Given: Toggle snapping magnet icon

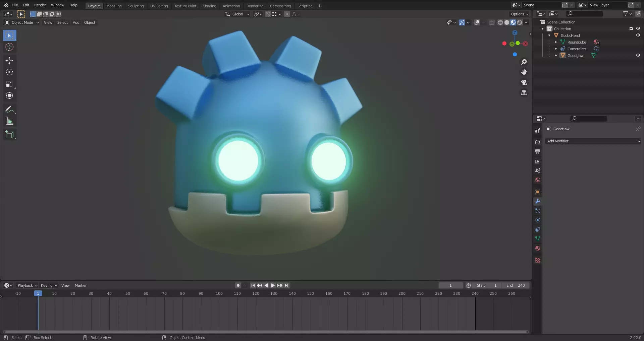Looking at the screenshot, I should (x=268, y=14).
